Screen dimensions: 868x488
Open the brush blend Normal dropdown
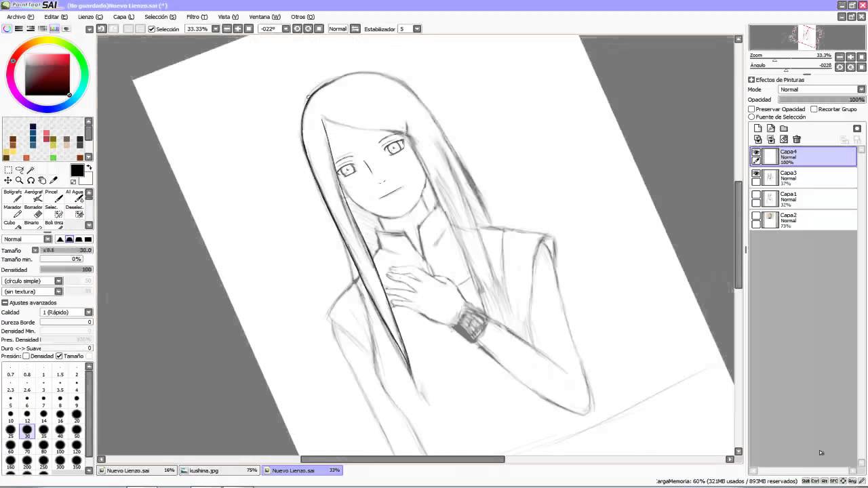tap(27, 239)
